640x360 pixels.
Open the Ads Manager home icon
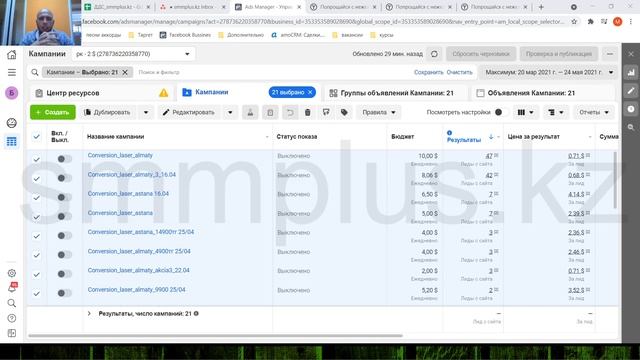[x=12, y=54]
